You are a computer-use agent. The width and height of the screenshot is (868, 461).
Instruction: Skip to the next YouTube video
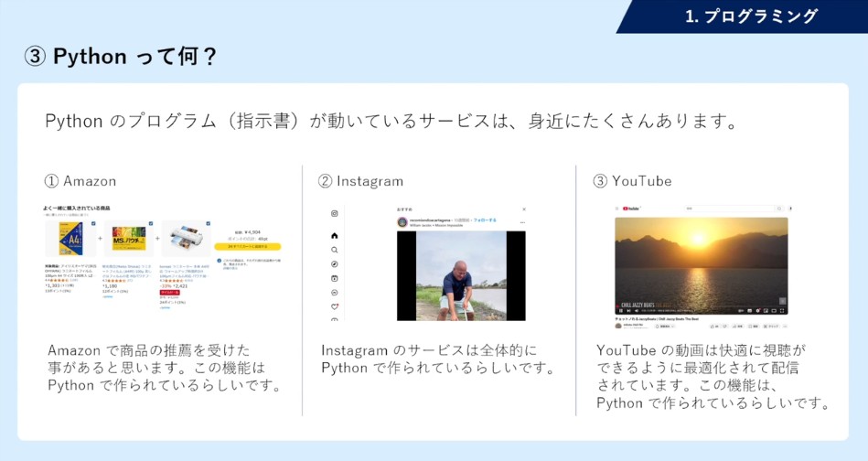tap(629, 311)
